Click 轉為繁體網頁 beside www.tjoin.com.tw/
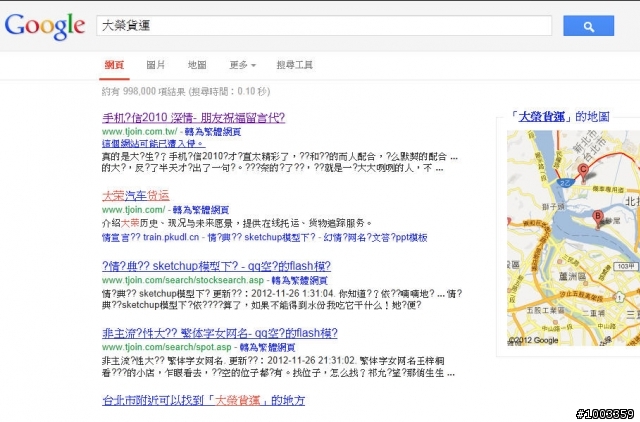This screenshot has width=640, height=422. click(x=213, y=132)
